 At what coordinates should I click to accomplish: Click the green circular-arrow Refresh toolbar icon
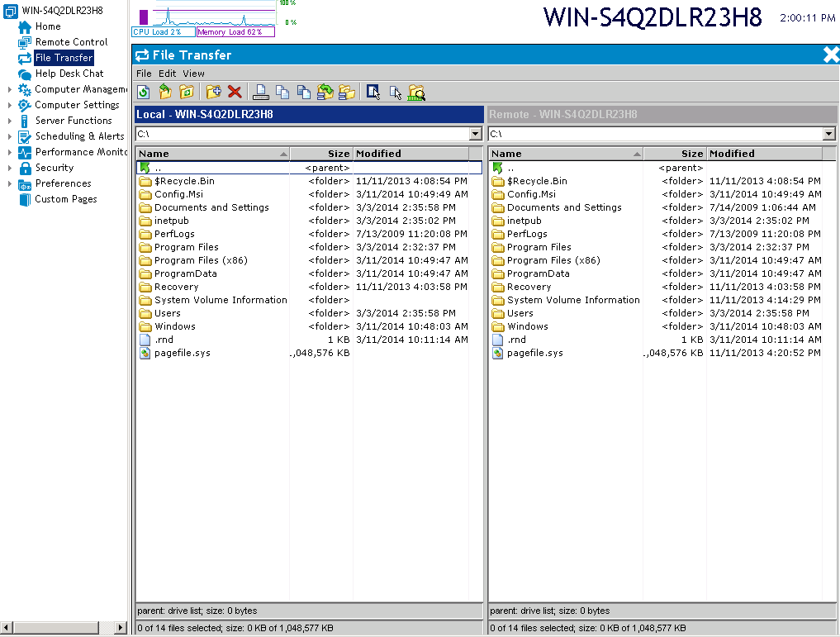[144, 93]
